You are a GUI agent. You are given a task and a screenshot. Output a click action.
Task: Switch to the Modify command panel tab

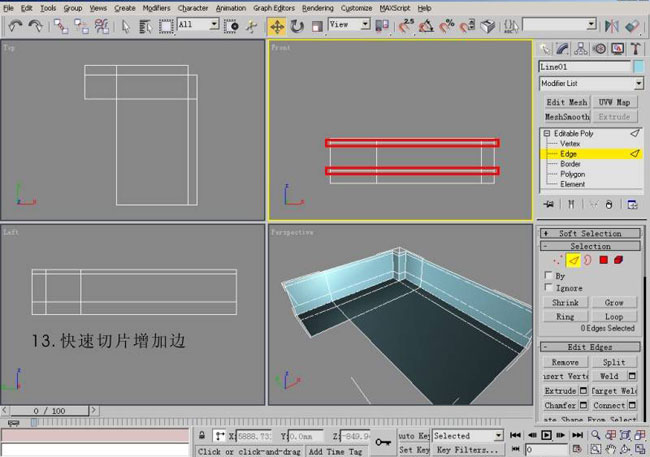click(563, 49)
